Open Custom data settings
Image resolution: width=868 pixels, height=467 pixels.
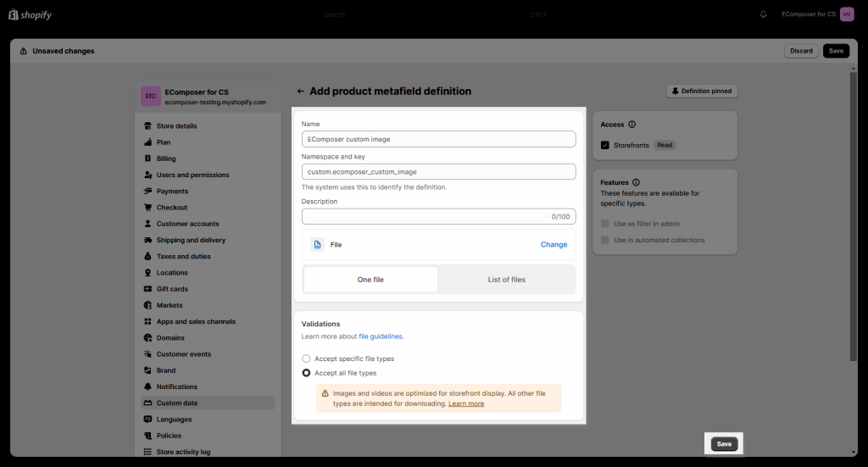click(x=208, y=403)
